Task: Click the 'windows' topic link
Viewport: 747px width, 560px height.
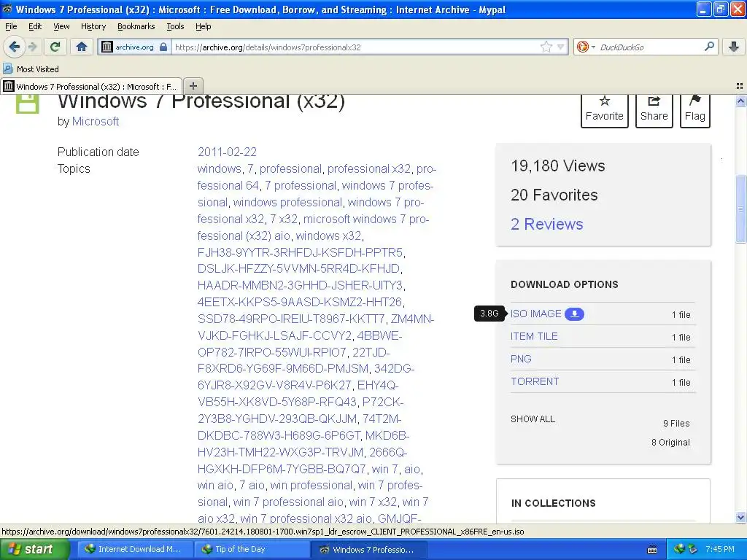Action: click(x=219, y=168)
